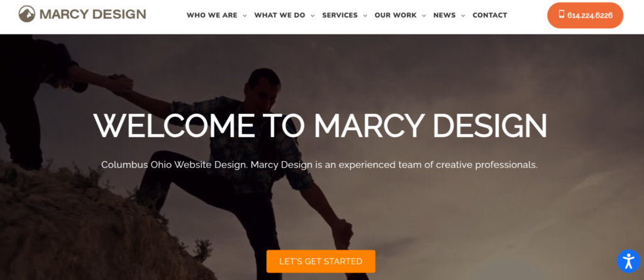The height and width of the screenshot is (280, 644).
Task: Select the Services menu item
Action: [340, 15]
